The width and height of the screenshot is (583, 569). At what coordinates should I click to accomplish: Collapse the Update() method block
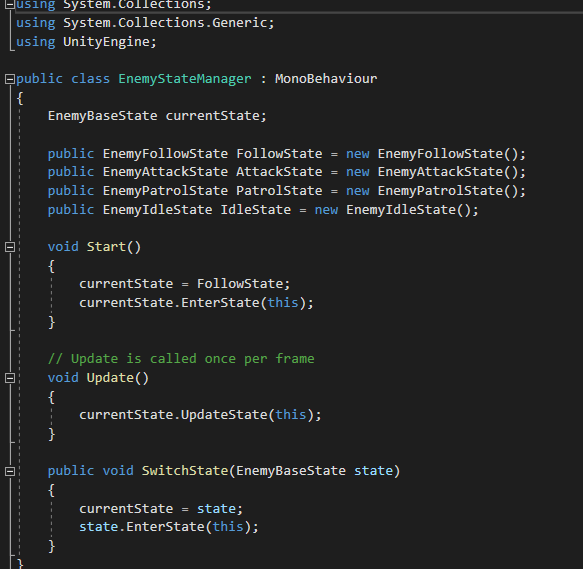(x=10, y=378)
